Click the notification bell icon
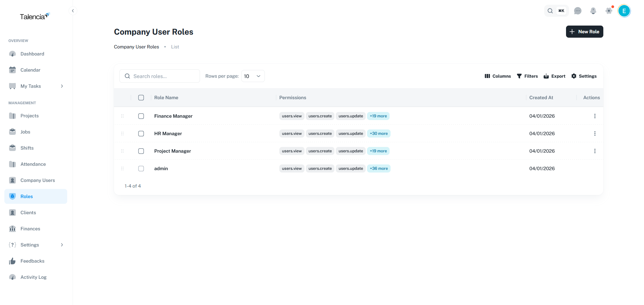Viewport: 644px width, 305px height. [x=593, y=11]
